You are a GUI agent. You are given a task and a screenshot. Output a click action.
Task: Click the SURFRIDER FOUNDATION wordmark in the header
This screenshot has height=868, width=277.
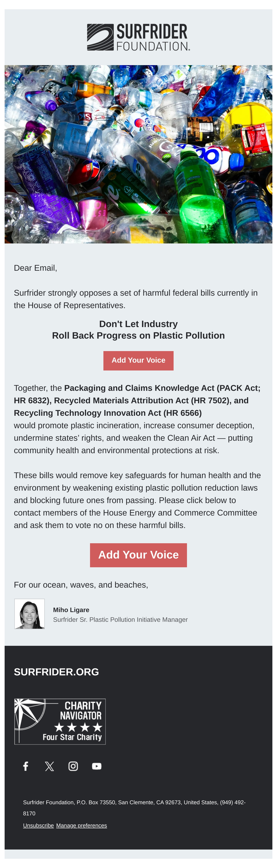[x=153, y=37]
